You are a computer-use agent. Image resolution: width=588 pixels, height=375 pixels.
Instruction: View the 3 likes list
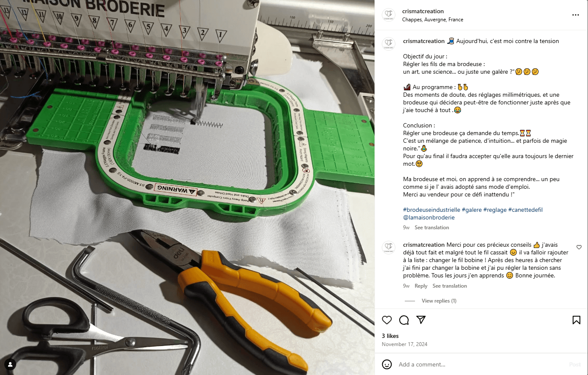click(x=390, y=336)
